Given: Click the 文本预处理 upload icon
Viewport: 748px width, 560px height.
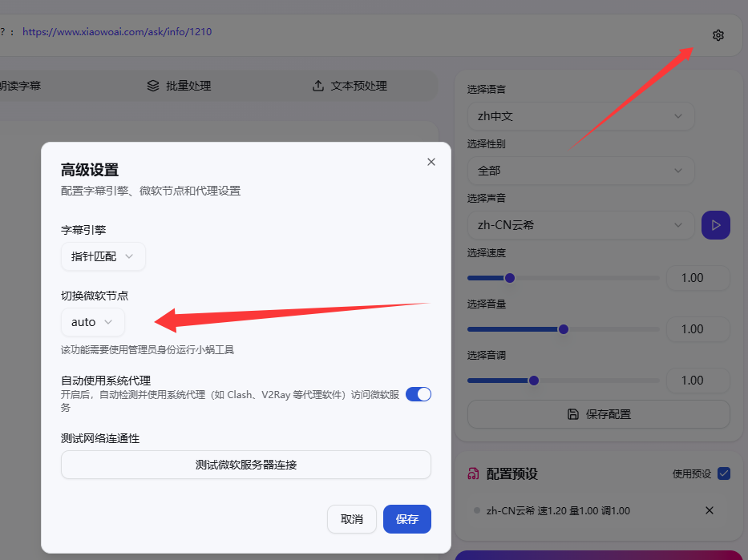Looking at the screenshot, I should pyautogui.click(x=318, y=86).
